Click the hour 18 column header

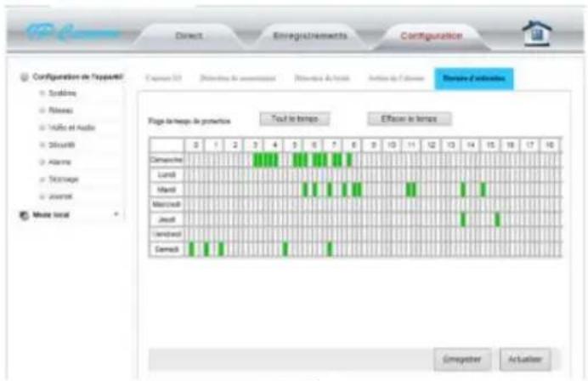(x=550, y=145)
